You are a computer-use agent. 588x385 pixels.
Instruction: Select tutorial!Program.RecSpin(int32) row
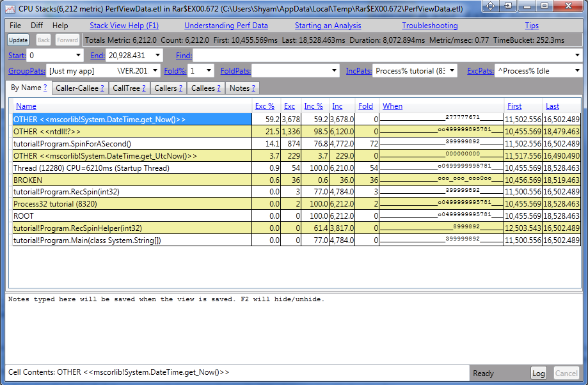[x=297, y=192]
